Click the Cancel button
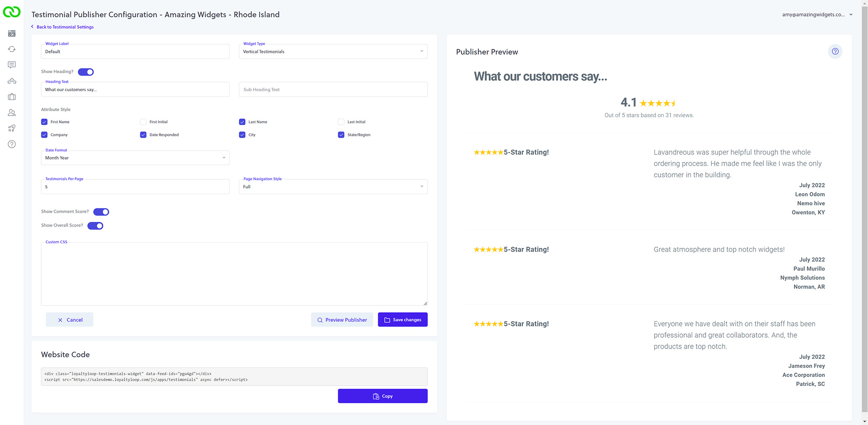 click(x=69, y=320)
